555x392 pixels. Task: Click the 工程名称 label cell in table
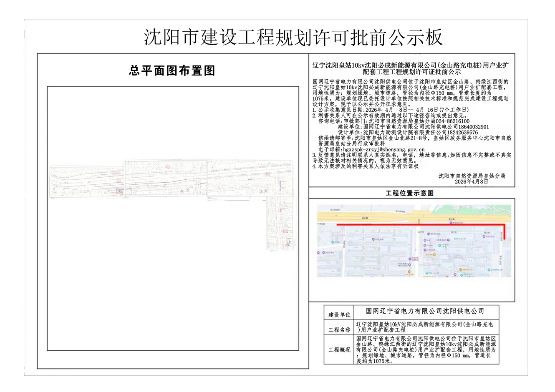339,329
